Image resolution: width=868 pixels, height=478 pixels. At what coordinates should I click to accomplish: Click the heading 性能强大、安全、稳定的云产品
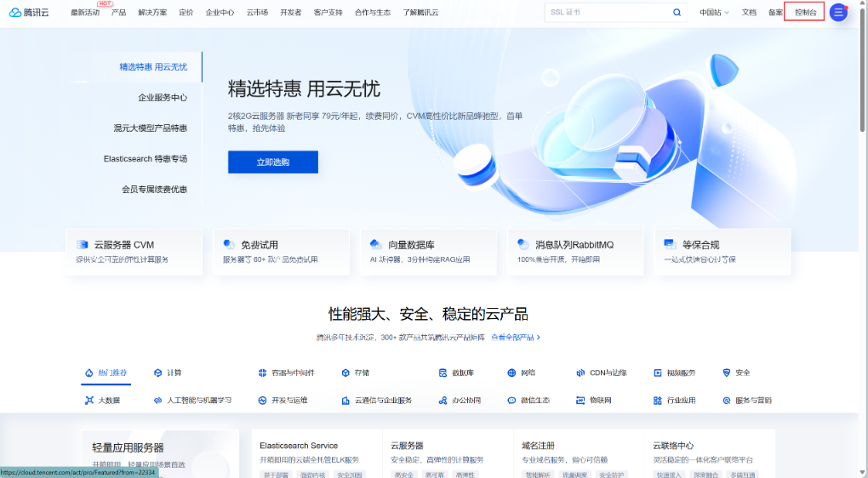click(x=428, y=314)
